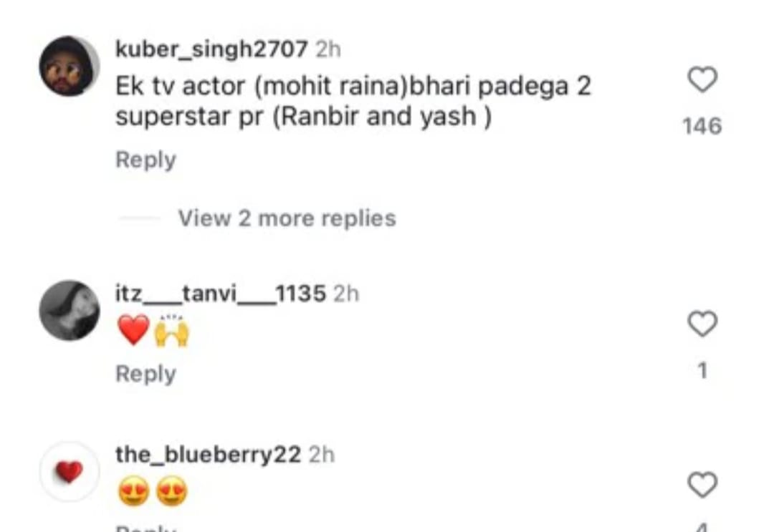
Task: Click the red heart emoji comment
Action: [133, 330]
